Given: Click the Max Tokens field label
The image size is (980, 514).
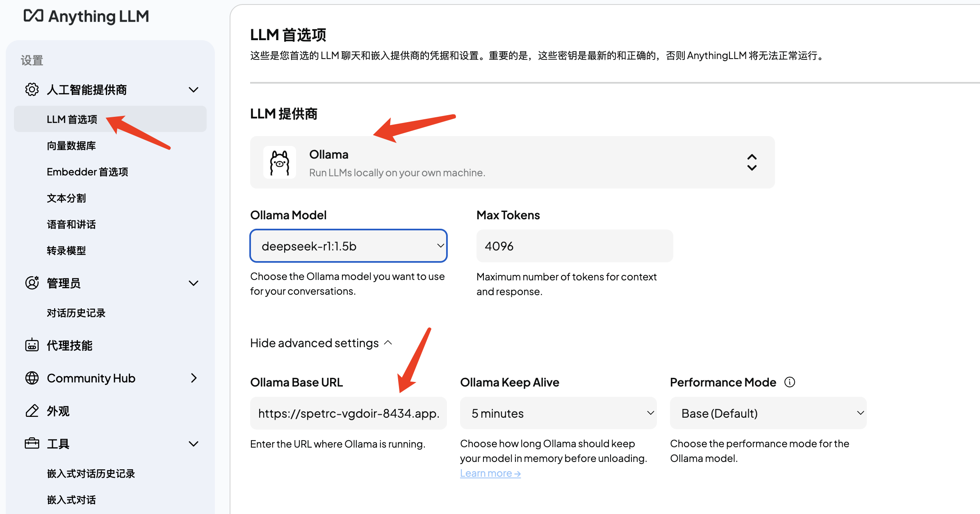Looking at the screenshot, I should 508,215.
